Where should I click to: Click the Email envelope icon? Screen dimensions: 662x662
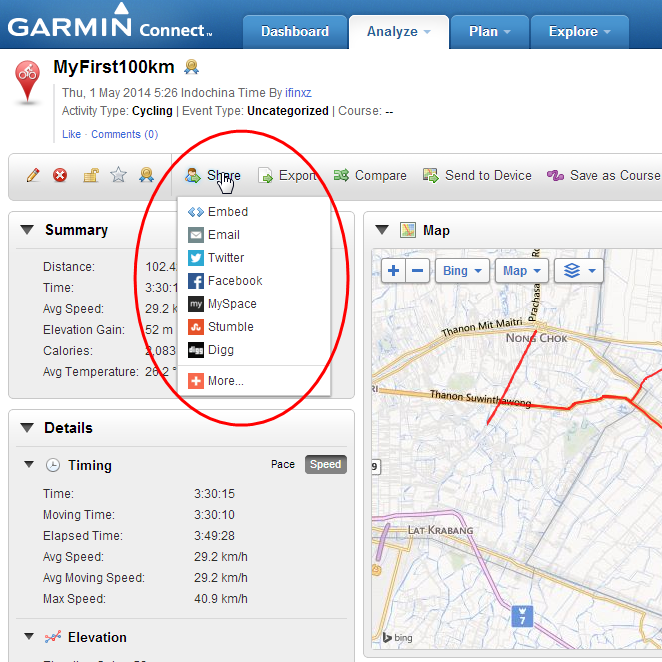coord(196,235)
